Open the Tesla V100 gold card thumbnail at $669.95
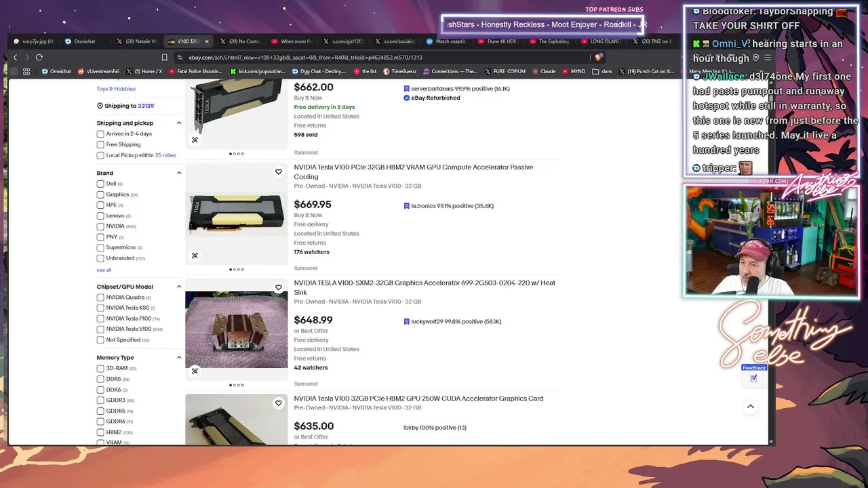Screen dimensions: 868x488 click(x=237, y=214)
